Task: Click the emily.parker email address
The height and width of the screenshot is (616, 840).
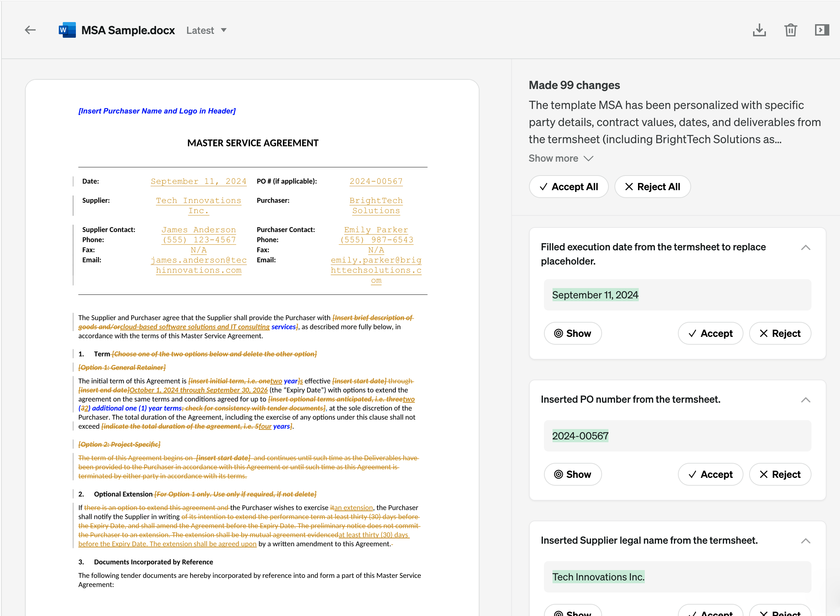Action: (376, 270)
